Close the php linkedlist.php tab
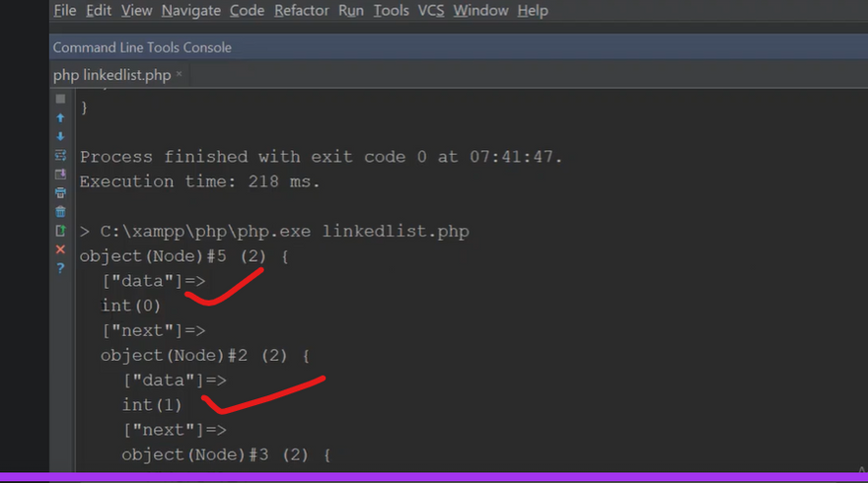The image size is (868, 483). pyautogui.click(x=180, y=75)
